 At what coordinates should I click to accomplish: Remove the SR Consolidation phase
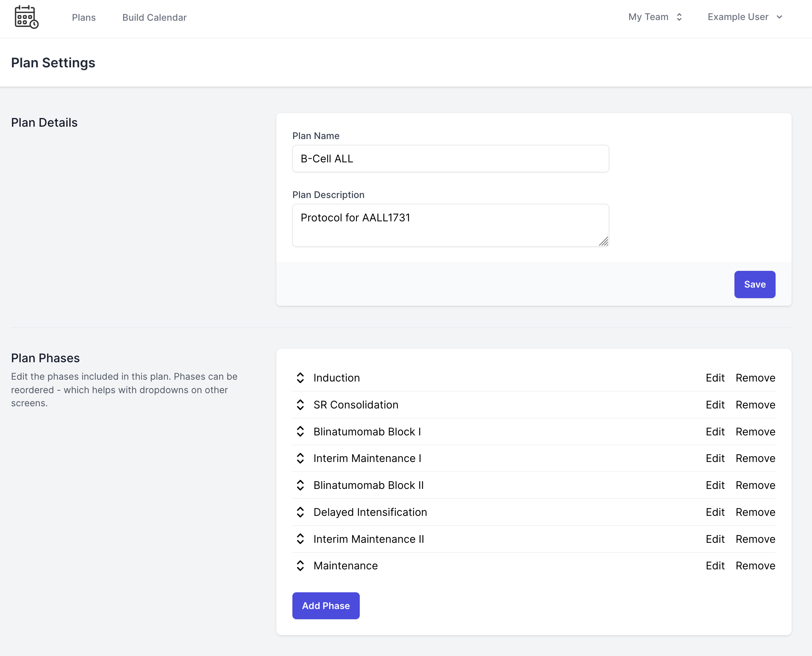755,404
